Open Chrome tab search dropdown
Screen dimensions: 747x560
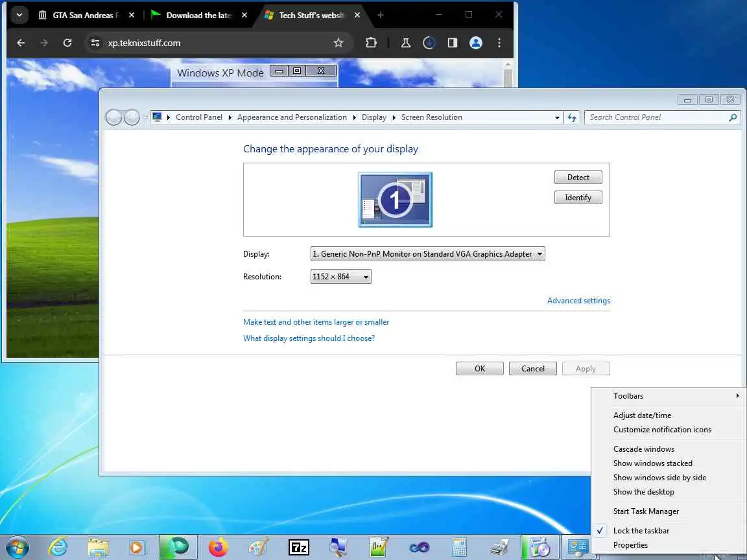click(19, 16)
